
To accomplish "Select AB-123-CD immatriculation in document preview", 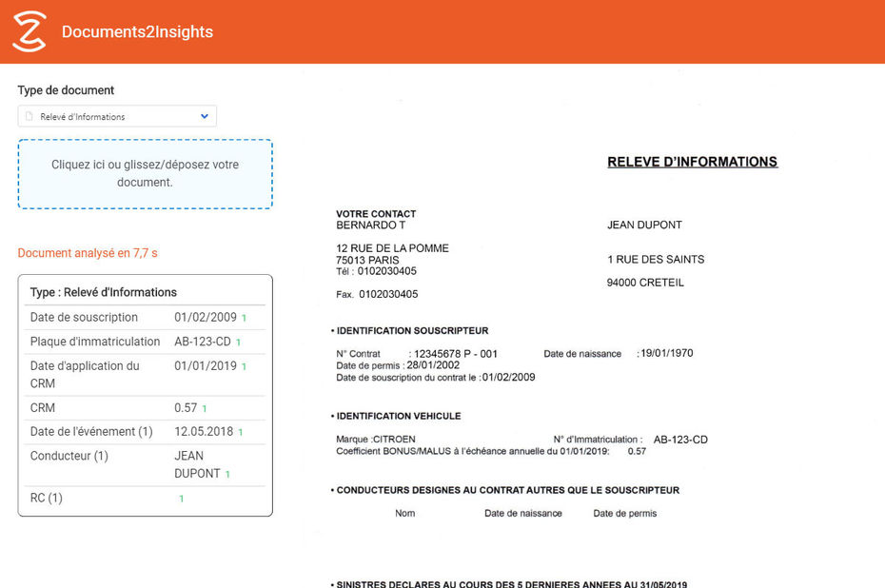I will point(680,440).
